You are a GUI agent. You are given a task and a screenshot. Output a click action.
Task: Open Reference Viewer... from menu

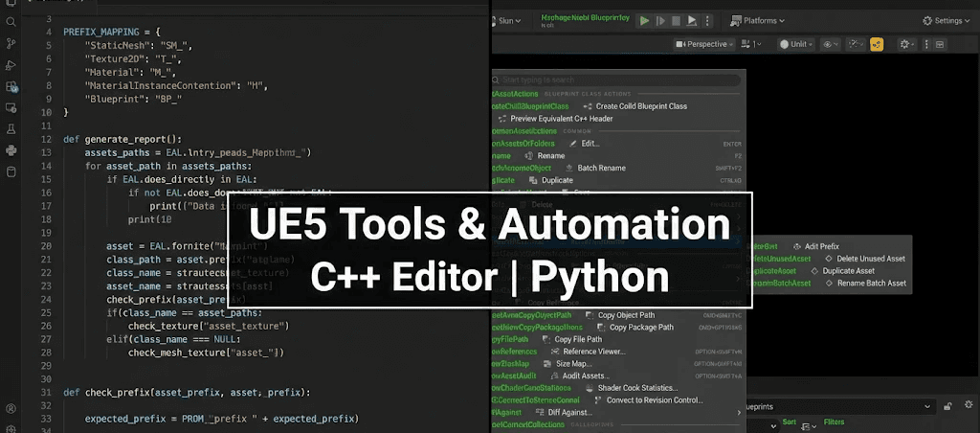tap(588, 352)
